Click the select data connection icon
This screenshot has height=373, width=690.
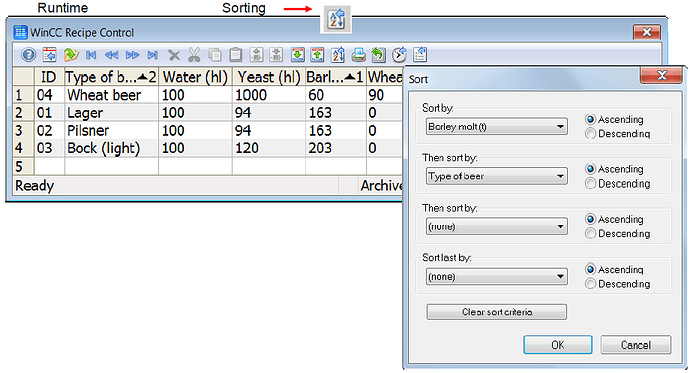[x=71, y=55]
